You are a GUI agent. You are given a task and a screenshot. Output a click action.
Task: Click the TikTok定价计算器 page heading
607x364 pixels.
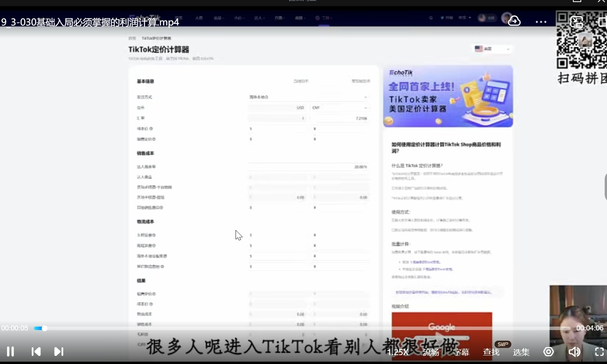click(x=159, y=49)
